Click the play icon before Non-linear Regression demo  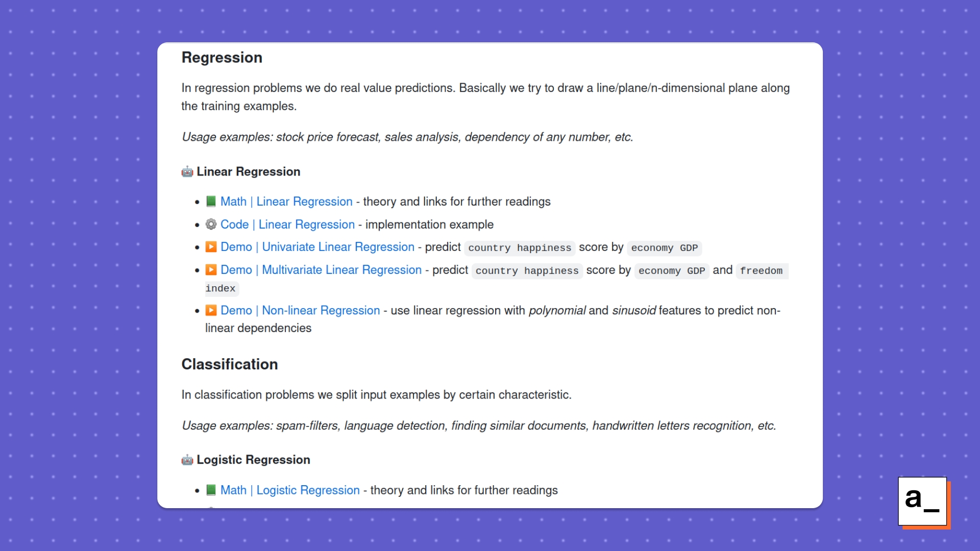pos(211,311)
